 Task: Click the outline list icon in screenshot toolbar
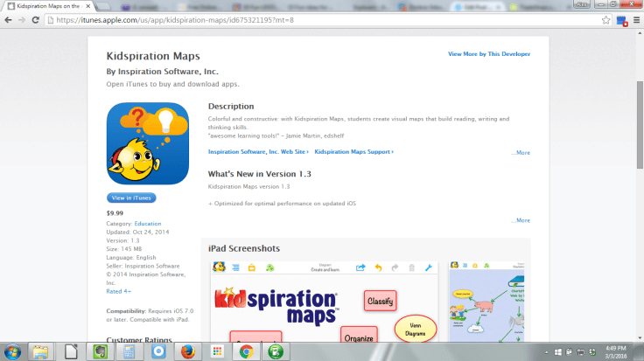(x=235, y=267)
